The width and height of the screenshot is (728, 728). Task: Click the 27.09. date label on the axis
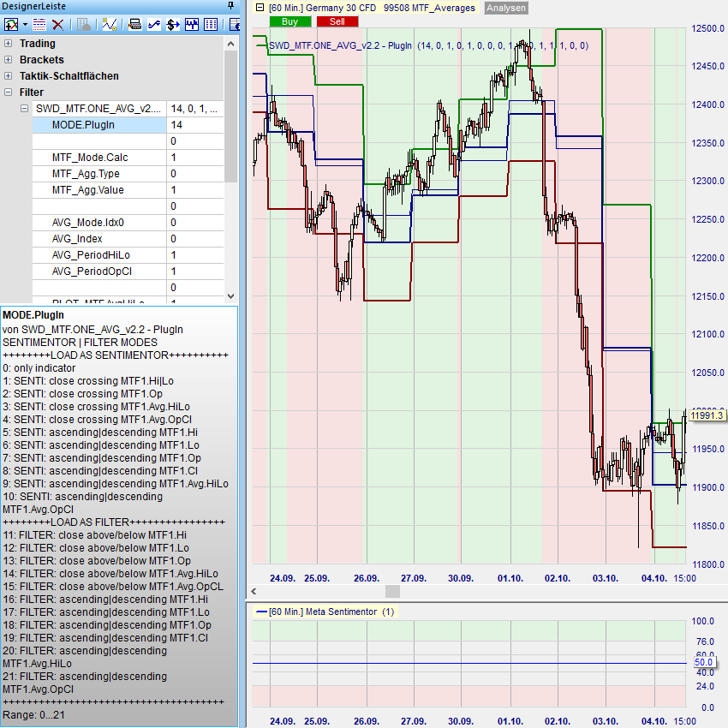pyautogui.click(x=414, y=578)
